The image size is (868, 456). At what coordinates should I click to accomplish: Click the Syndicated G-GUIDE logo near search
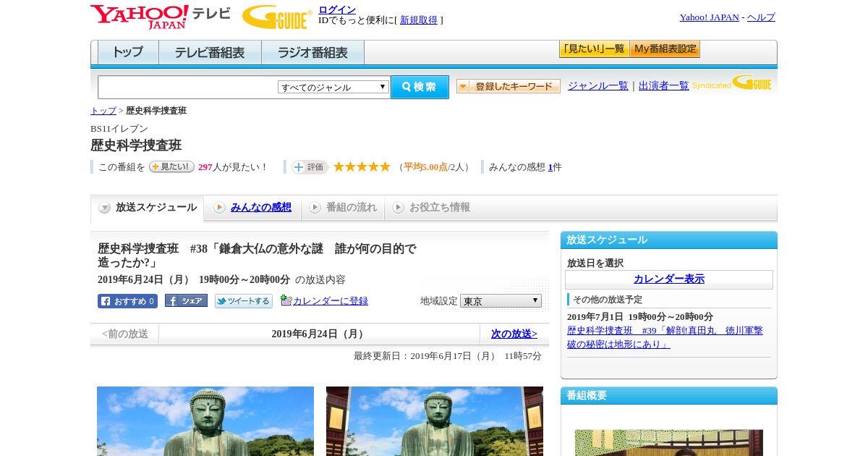tap(732, 83)
